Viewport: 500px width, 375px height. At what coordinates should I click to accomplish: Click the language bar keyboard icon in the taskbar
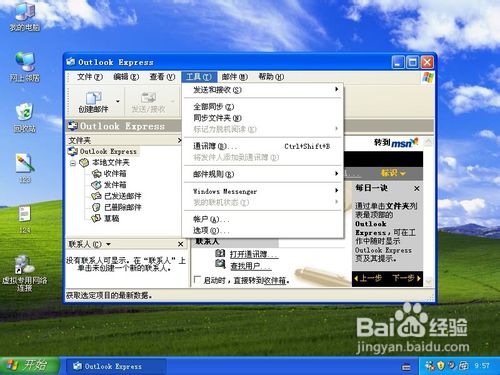coord(406,367)
